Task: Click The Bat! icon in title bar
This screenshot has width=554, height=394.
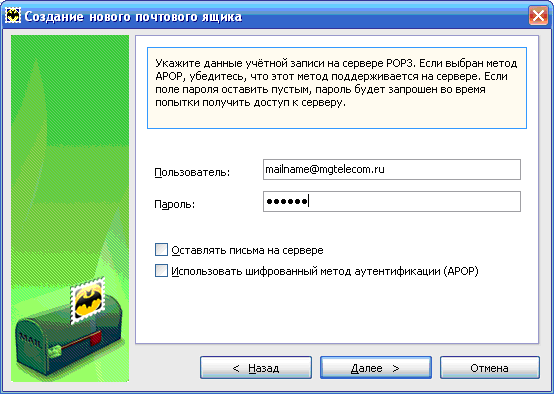Action: pos(13,16)
